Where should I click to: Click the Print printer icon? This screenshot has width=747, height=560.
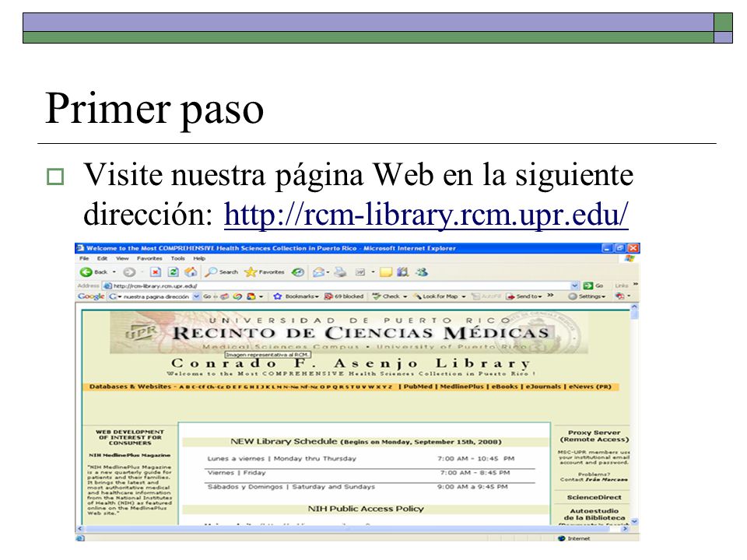pos(340,272)
